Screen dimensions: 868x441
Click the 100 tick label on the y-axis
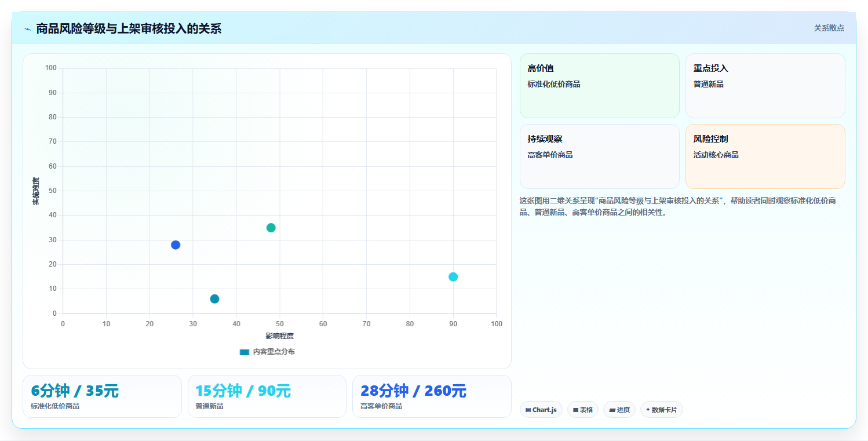[51, 68]
